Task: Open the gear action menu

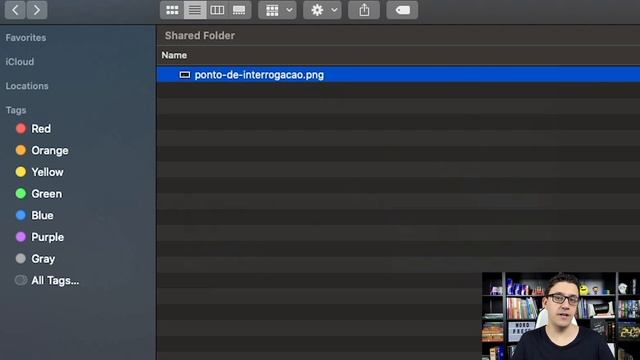Action: 322,10
